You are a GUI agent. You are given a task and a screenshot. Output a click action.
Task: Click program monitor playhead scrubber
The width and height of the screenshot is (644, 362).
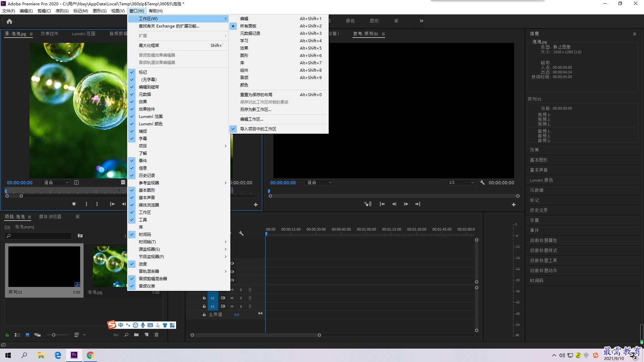tap(269, 191)
